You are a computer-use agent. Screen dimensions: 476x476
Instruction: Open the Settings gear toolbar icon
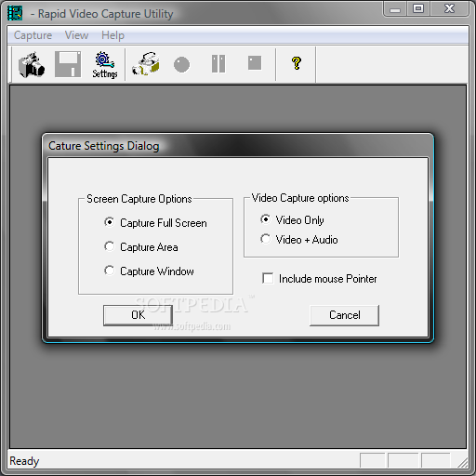[x=105, y=64]
